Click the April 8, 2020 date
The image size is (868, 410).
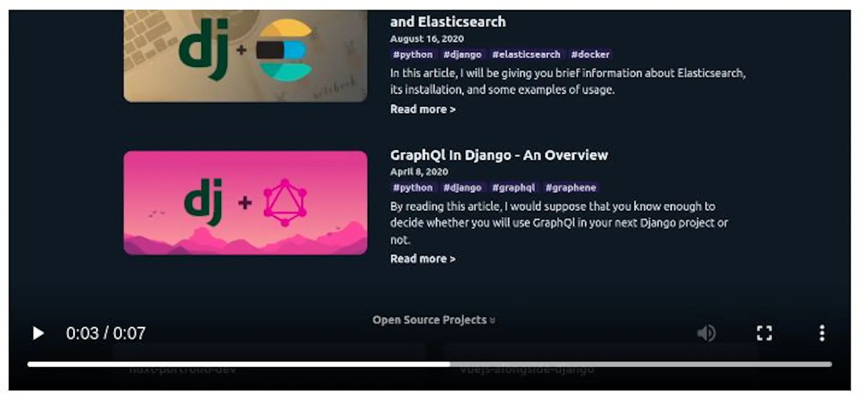click(x=420, y=172)
